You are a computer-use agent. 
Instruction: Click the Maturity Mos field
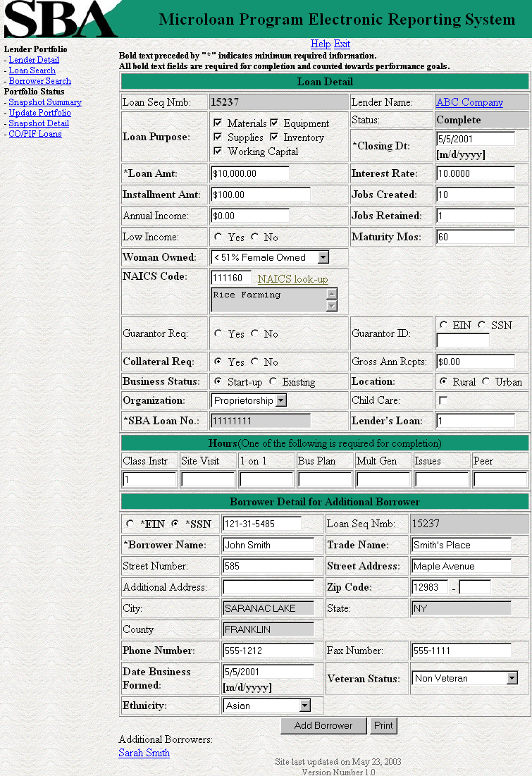(x=476, y=237)
